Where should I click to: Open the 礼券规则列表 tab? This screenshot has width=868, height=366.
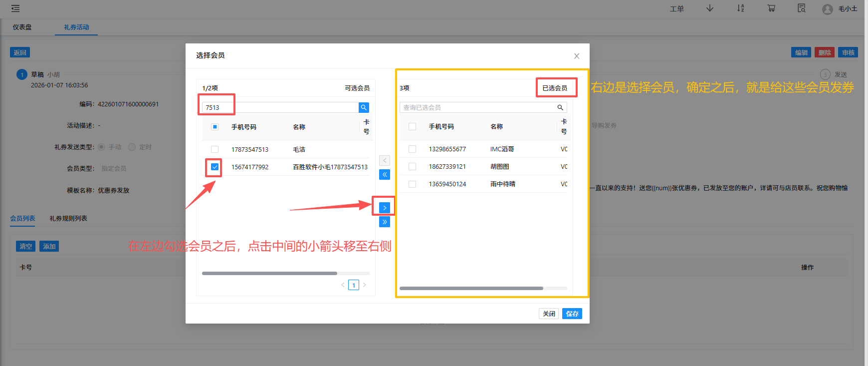68,218
